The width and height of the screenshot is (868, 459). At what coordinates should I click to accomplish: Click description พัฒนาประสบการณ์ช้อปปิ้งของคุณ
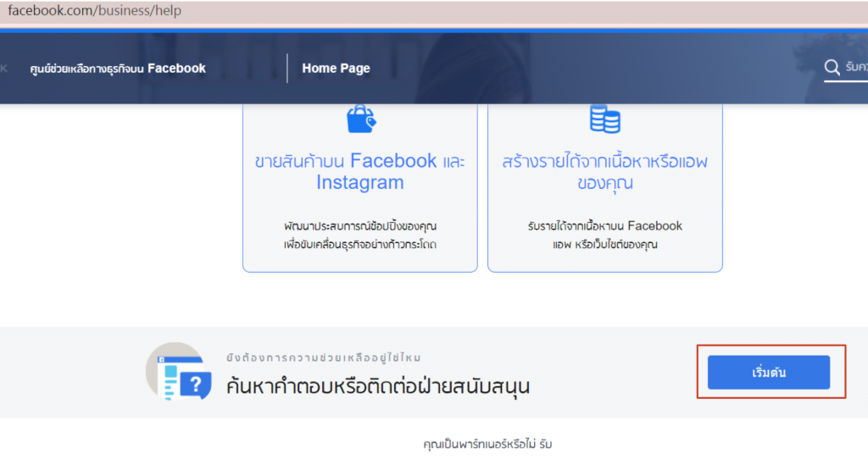(360, 225)
